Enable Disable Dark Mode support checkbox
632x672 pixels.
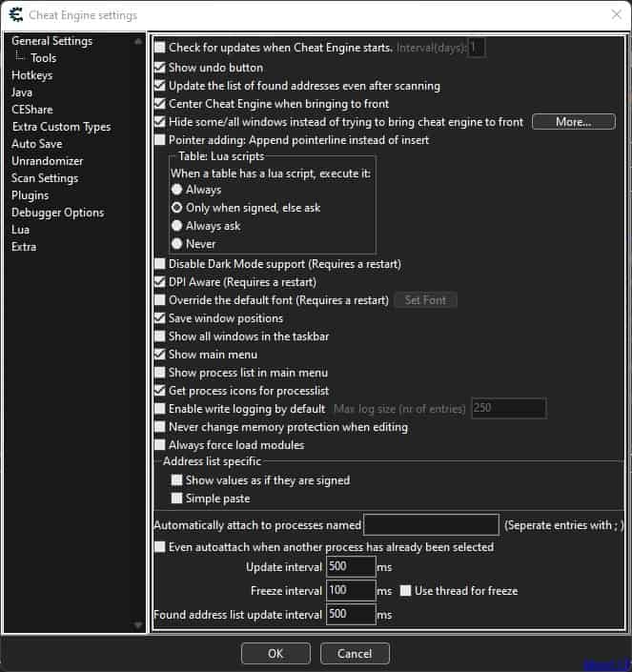pos(160,264)
